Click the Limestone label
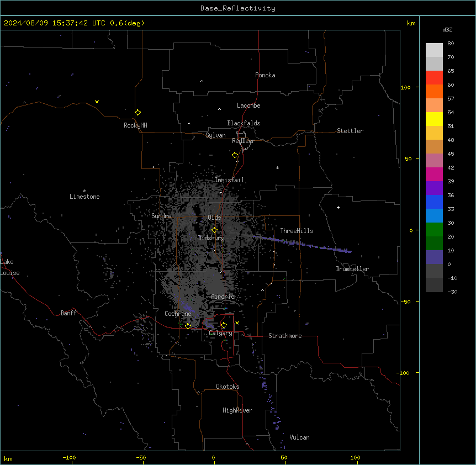The width and height of the screenshot is (476, 465). (x=84, y=197)
